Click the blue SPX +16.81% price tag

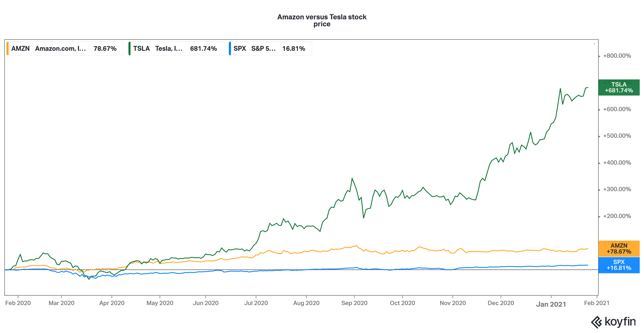pos(619,265)
